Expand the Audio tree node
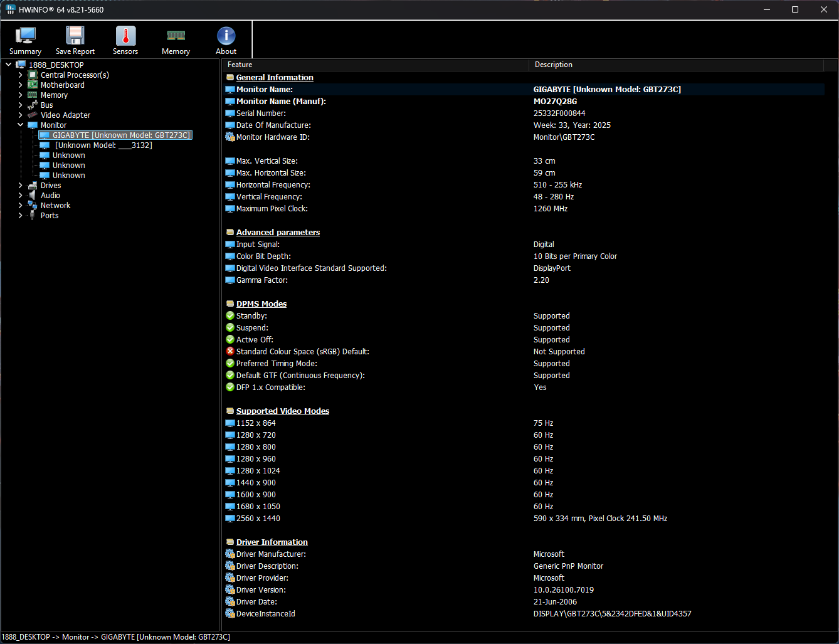This screenshot has height=644, width=839. coord(20,195)
